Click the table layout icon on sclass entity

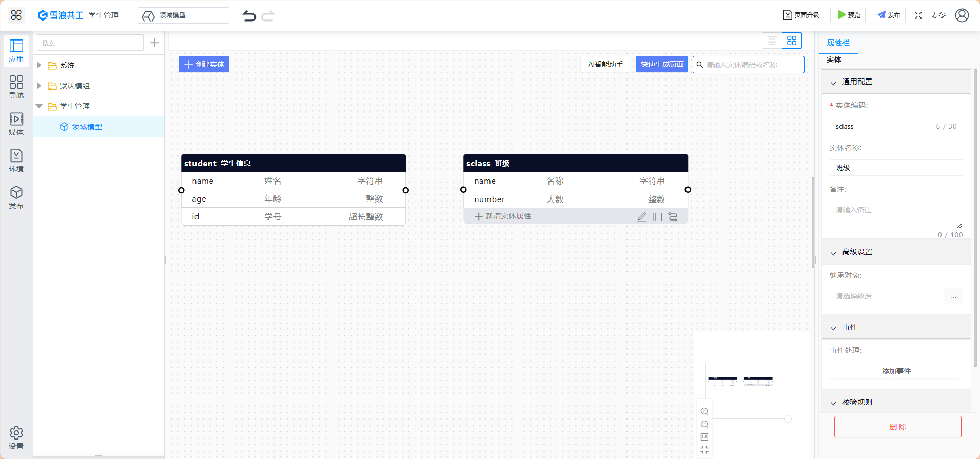657,217
